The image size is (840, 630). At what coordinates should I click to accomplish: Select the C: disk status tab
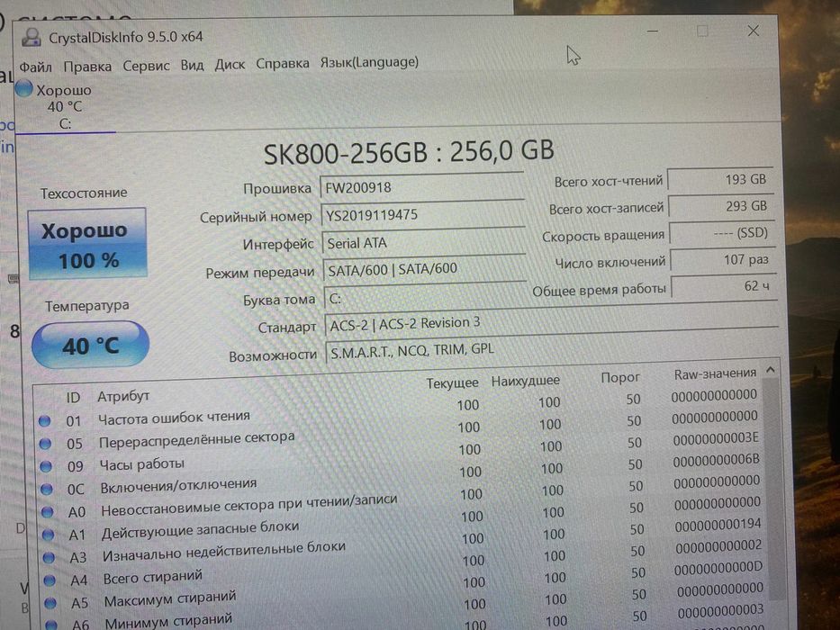tap(65, 106)
